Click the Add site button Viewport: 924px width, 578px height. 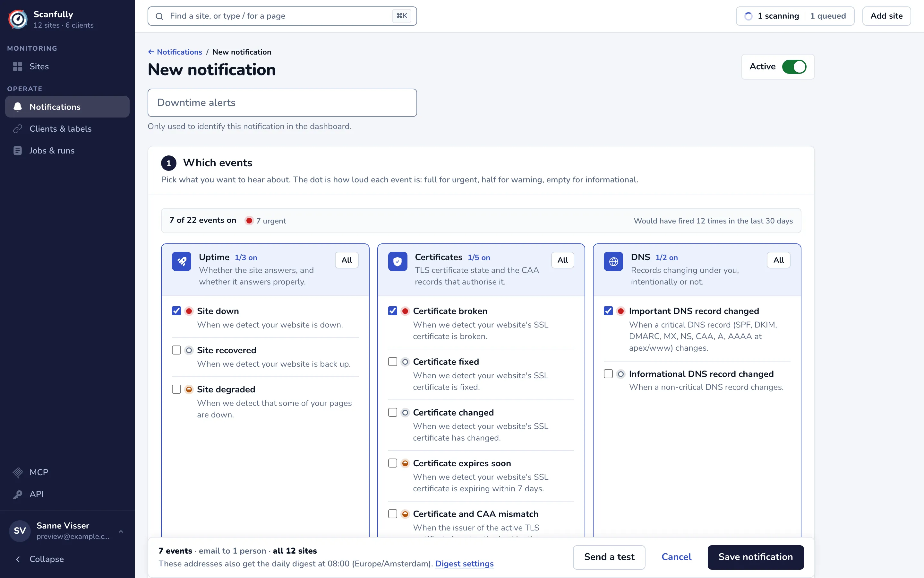[886, 16]
